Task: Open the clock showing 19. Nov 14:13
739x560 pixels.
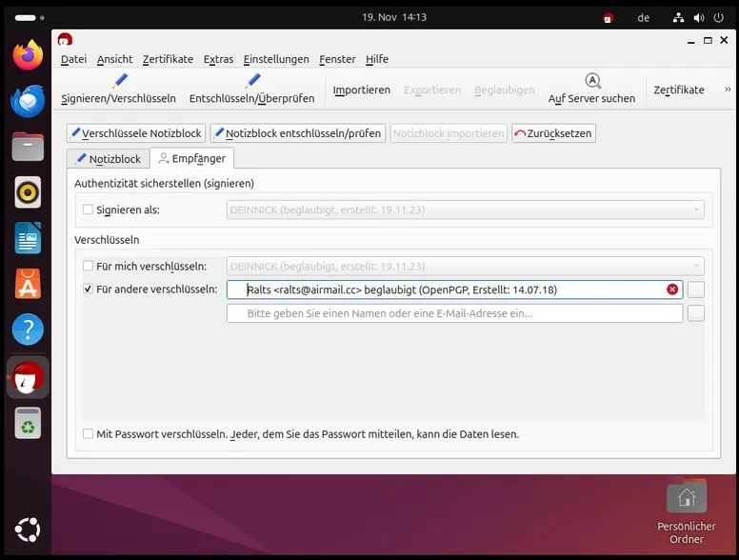Action: [394, 17]
